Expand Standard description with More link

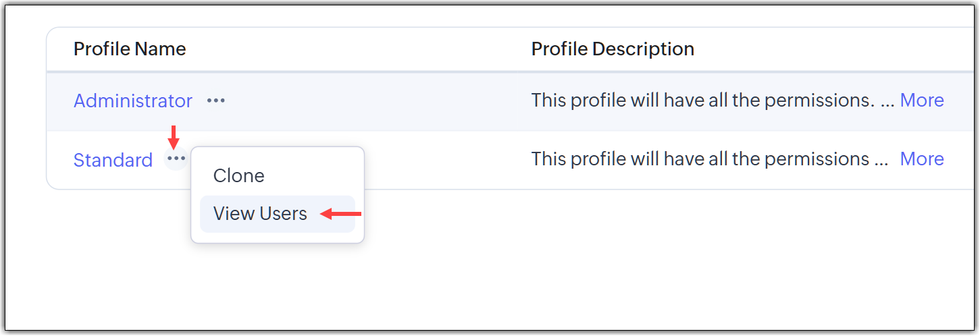(922, 159)
